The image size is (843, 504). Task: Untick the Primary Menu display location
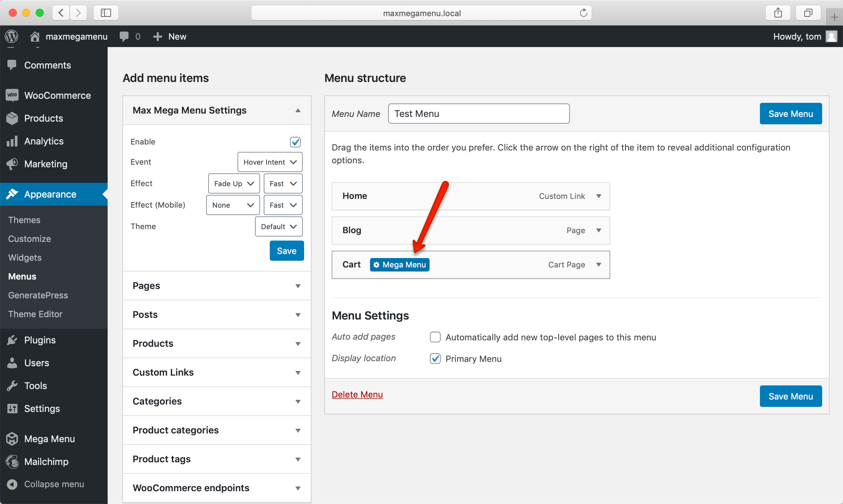point(435,359)
